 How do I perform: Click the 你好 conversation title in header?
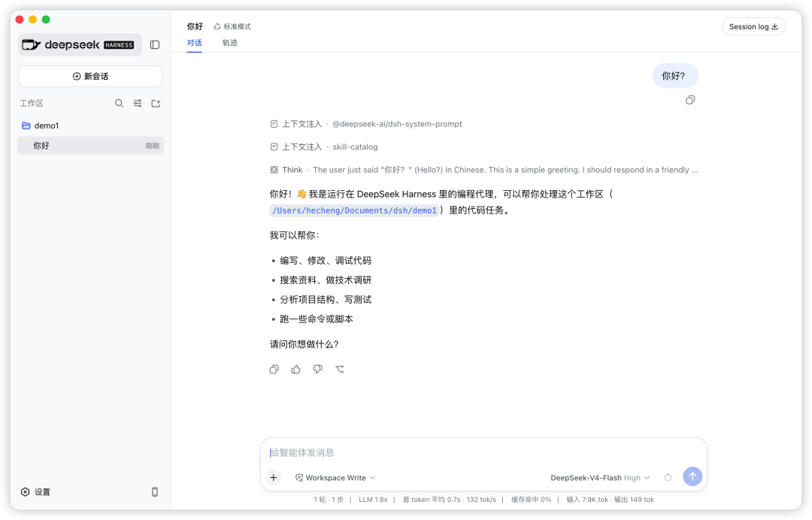pos(195,26)
